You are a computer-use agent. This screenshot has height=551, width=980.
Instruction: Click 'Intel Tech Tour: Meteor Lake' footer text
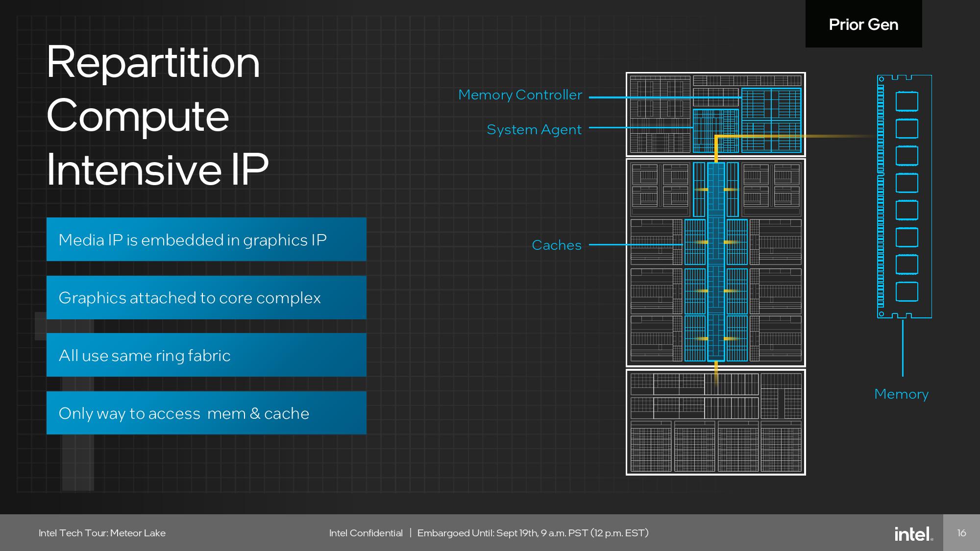[x=102, y=533]
